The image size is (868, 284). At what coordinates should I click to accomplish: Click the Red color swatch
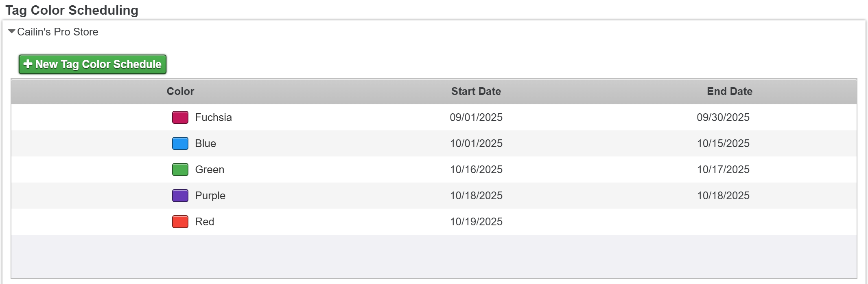coord(180,222)
